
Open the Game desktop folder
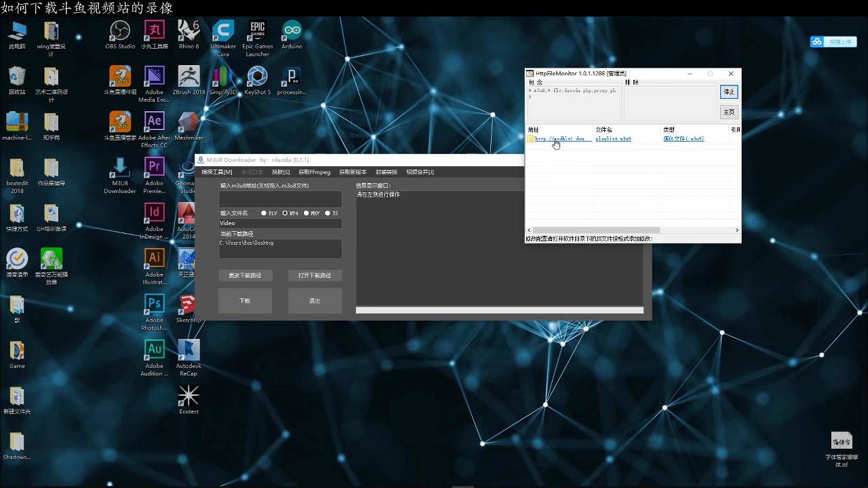tap(17, 354)
